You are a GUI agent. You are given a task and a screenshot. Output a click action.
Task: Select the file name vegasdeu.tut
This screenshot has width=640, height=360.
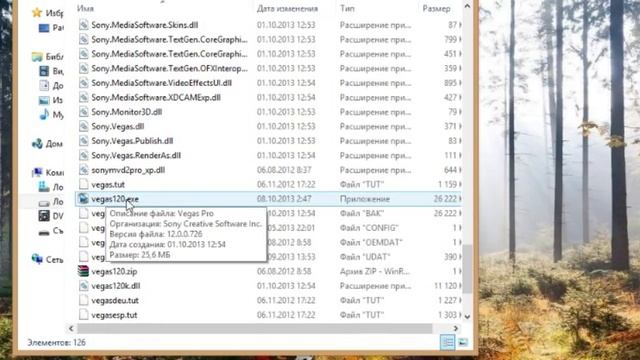tap(115, 300)
